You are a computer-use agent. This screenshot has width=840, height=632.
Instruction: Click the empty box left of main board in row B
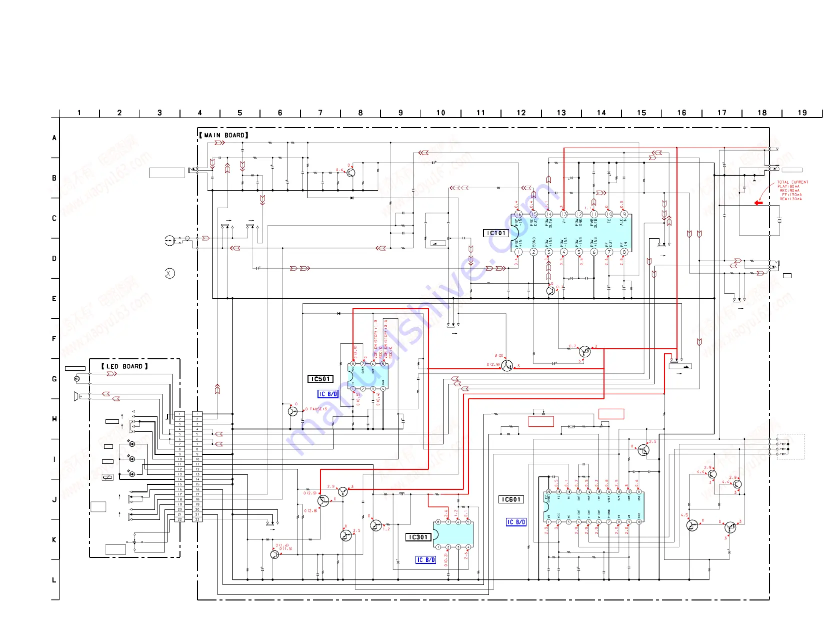[167, 173]
